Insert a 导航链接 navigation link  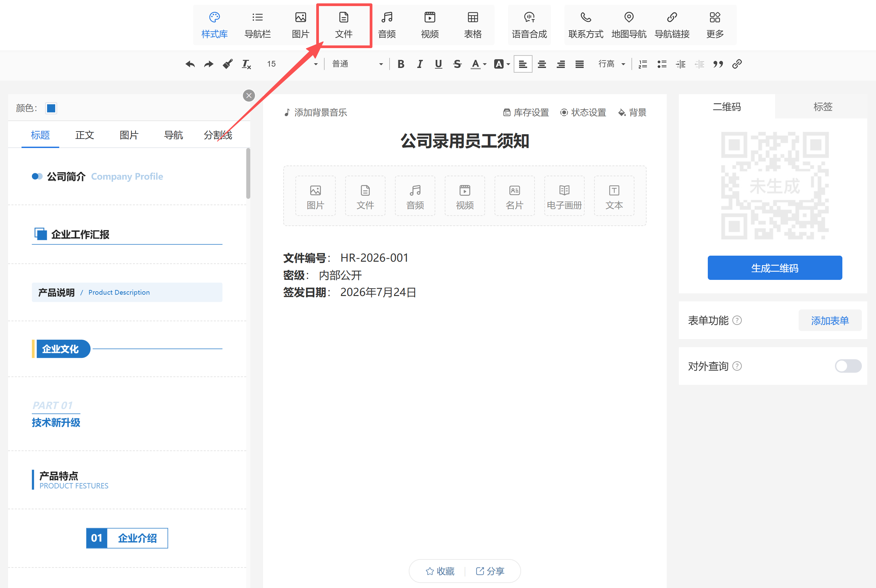pos(672,25)
